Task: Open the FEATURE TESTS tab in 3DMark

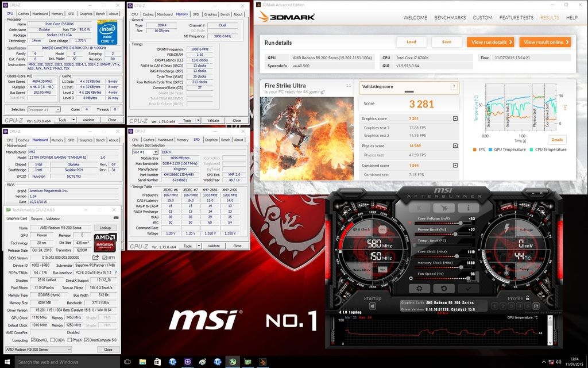Action: click(516, 18)
